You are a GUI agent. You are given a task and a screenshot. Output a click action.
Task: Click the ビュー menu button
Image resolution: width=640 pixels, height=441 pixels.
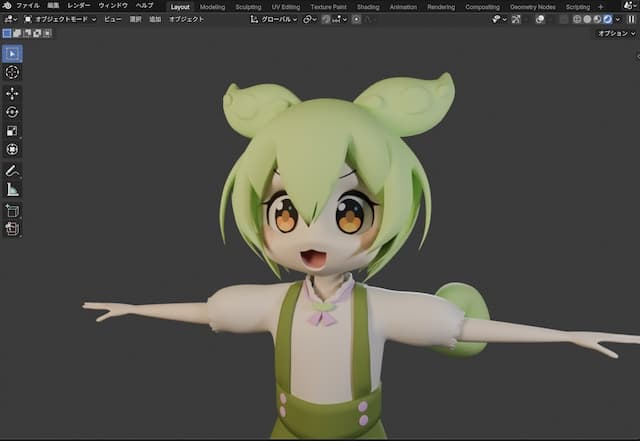(x=113, y=19)
